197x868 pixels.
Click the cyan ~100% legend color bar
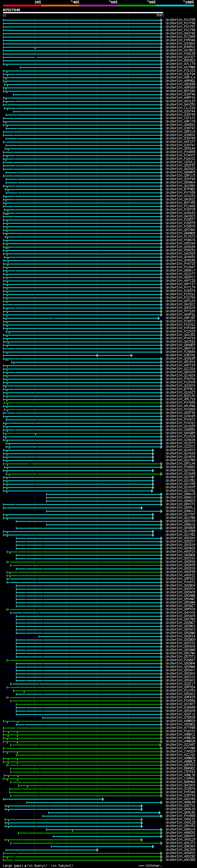(x=175, y=6)
